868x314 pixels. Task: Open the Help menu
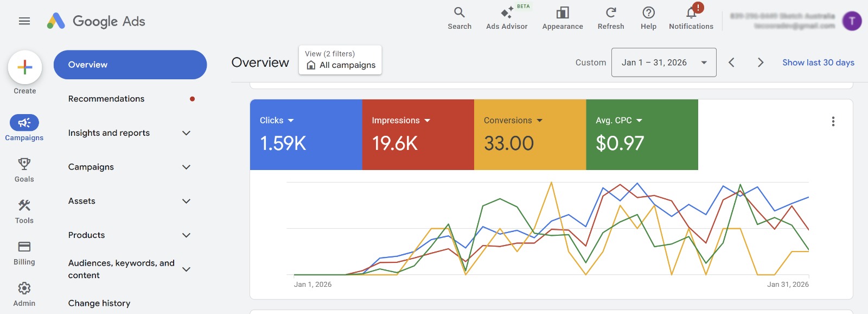pos(648,13)
